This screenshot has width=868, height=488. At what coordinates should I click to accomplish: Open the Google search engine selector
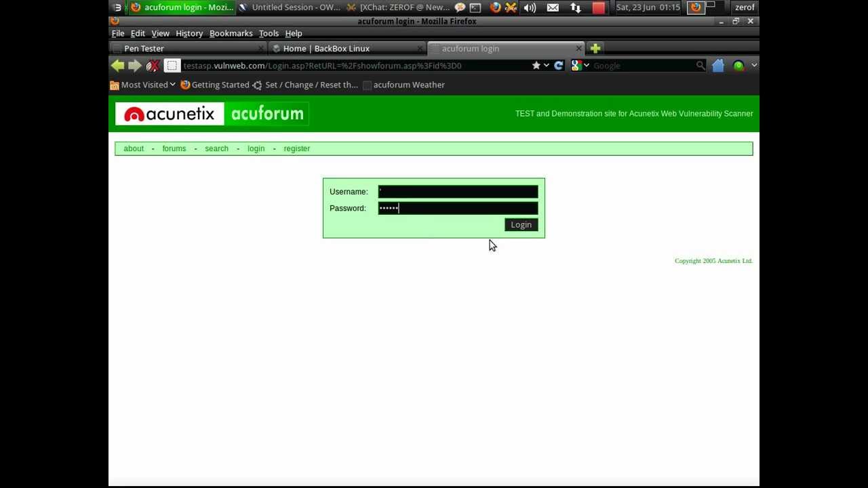point(580,66)
